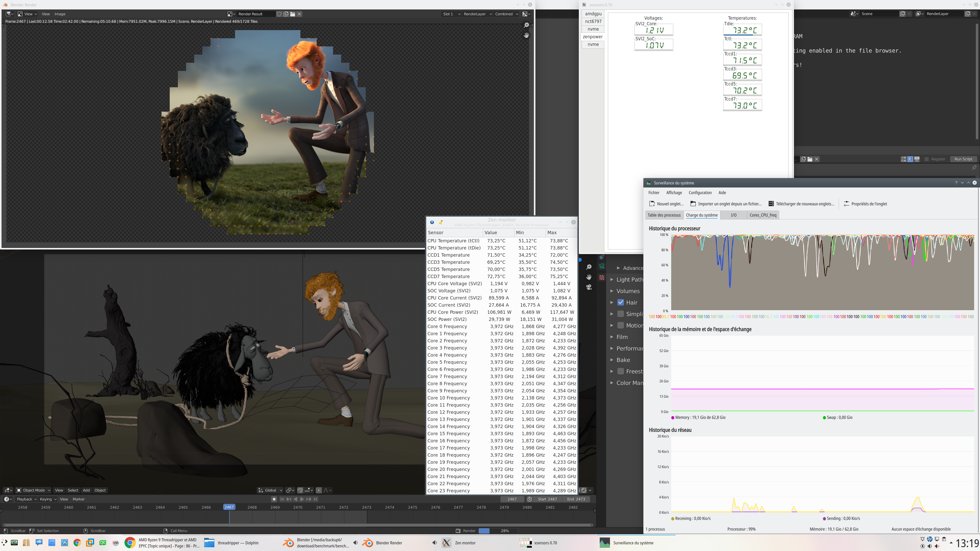Open the Playback dropdown in timeline
Screen dimensions: 980x551
click(x=26, y=499)
